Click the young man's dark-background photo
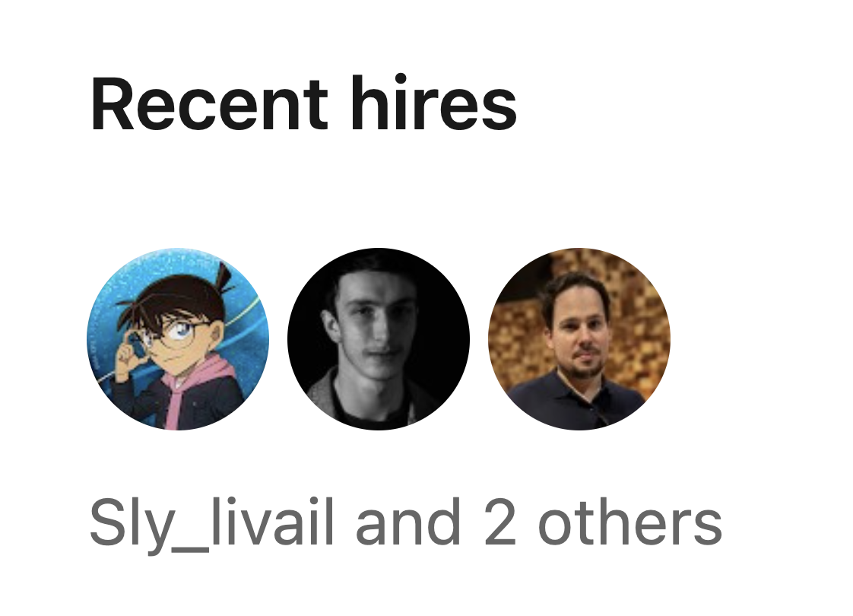The height and width of the screenshot is (616, 853). click(x=379, y=339)
